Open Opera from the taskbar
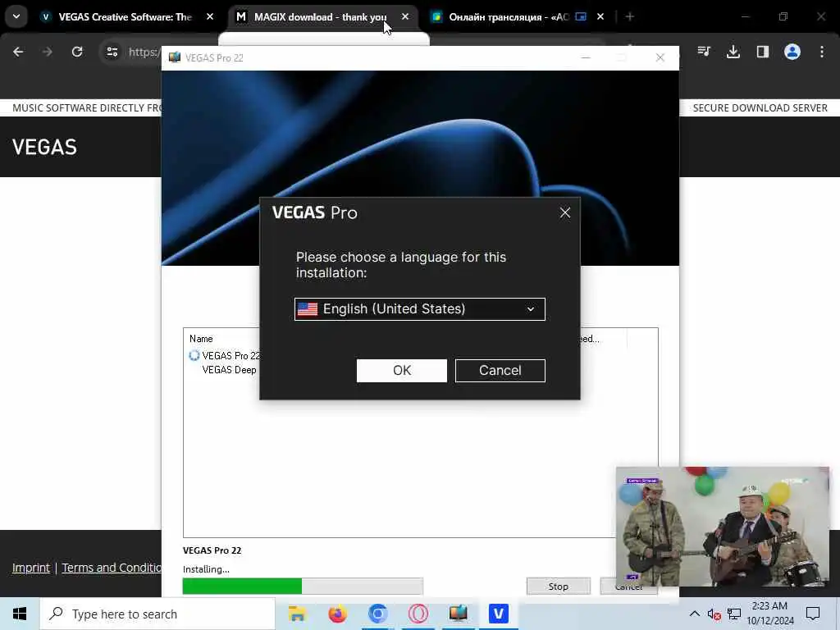 click(418, 614)
